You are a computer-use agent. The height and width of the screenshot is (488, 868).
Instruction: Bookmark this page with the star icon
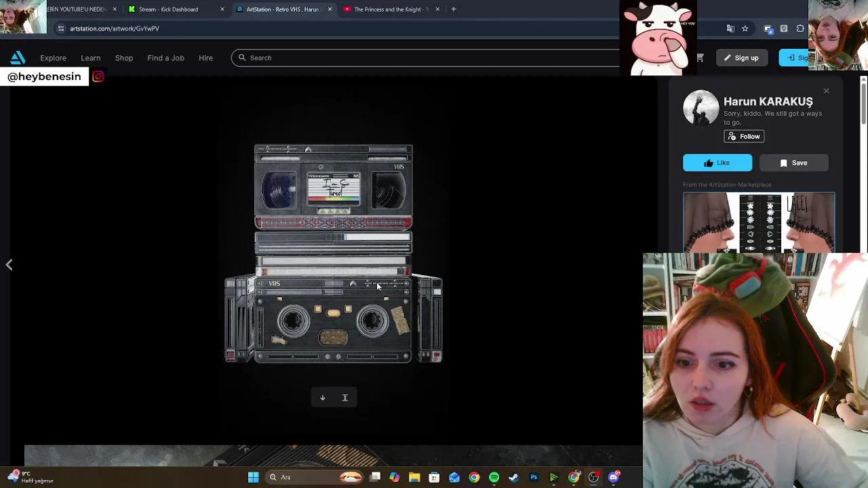tap(745, 28)
